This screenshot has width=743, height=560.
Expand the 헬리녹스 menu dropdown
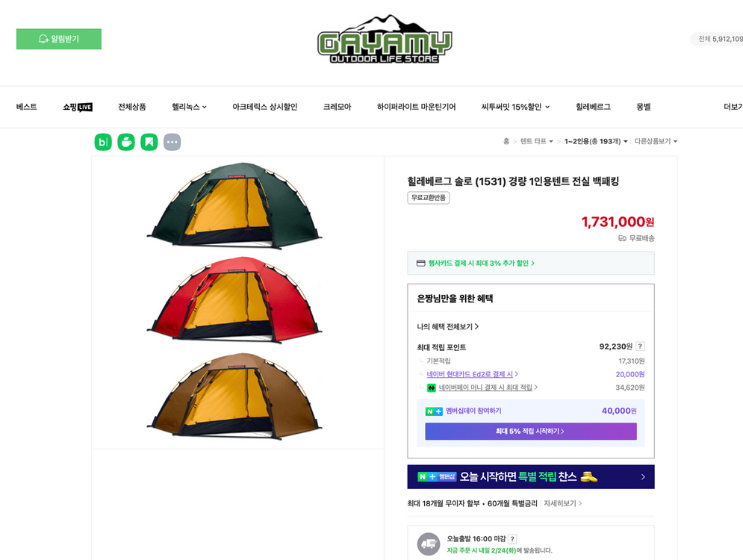pos(189,107)
